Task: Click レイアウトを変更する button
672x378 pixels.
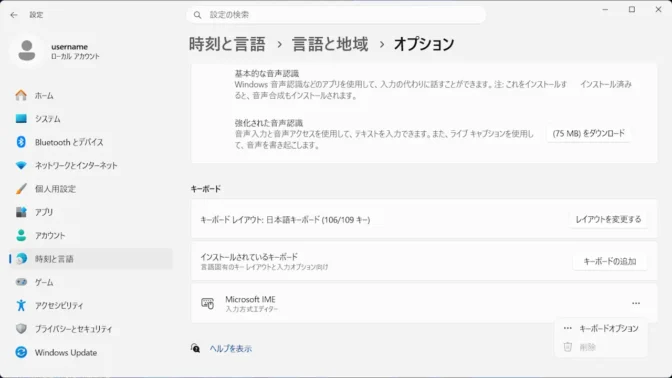Action: click(x=608, y=219)
